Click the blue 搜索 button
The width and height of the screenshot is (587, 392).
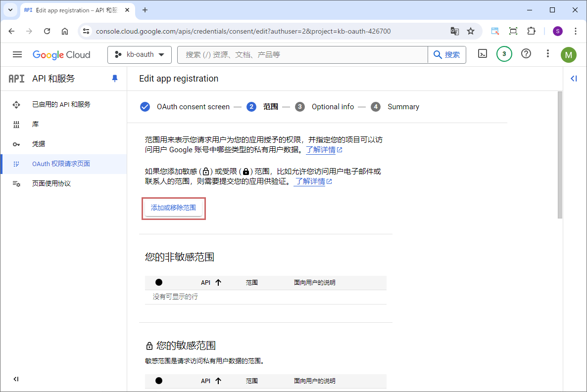point(447,55)
